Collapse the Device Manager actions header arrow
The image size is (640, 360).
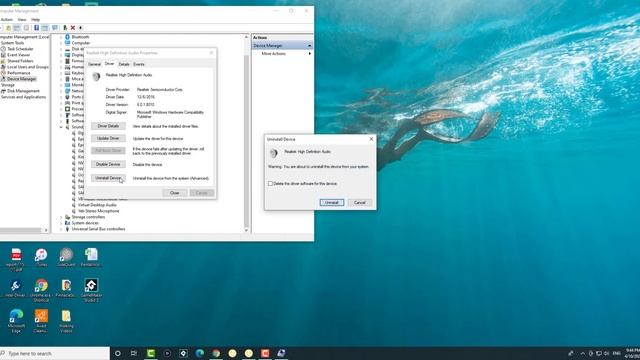309,46
